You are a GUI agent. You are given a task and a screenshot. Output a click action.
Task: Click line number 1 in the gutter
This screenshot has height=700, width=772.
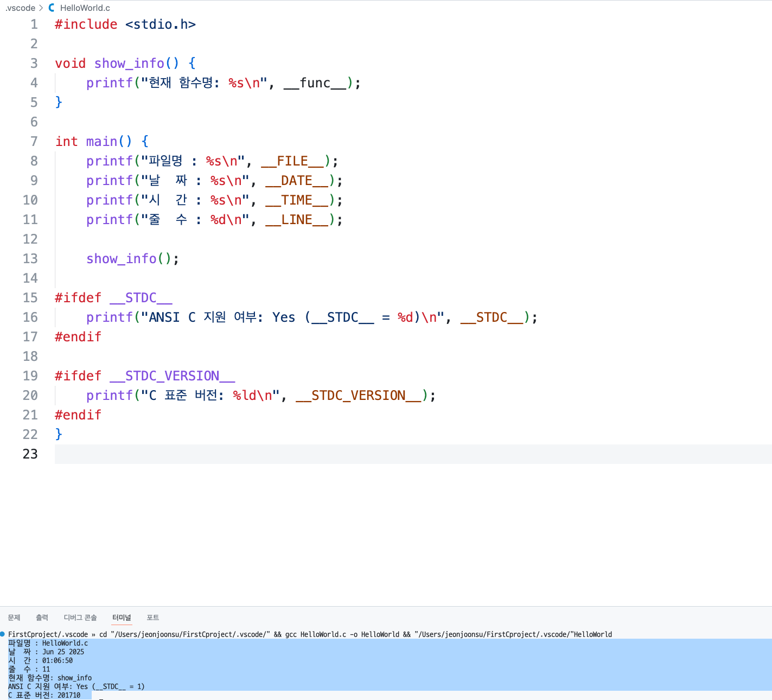coord(34,24)
